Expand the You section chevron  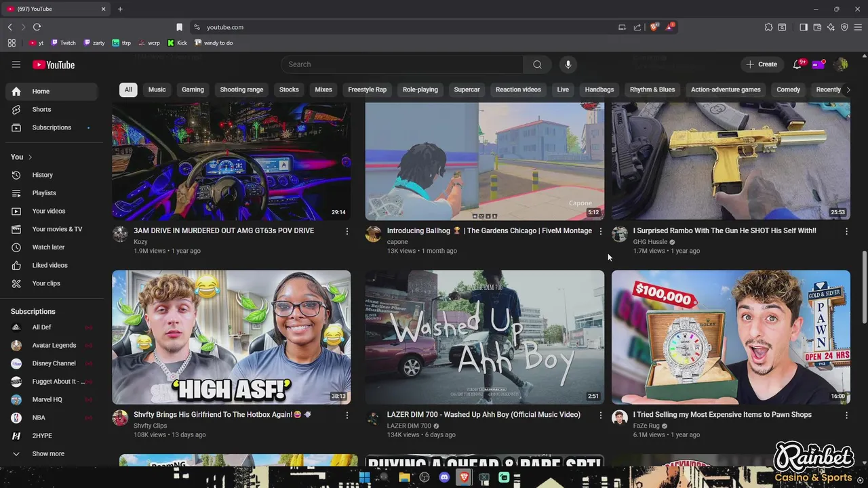click(30, 157)
